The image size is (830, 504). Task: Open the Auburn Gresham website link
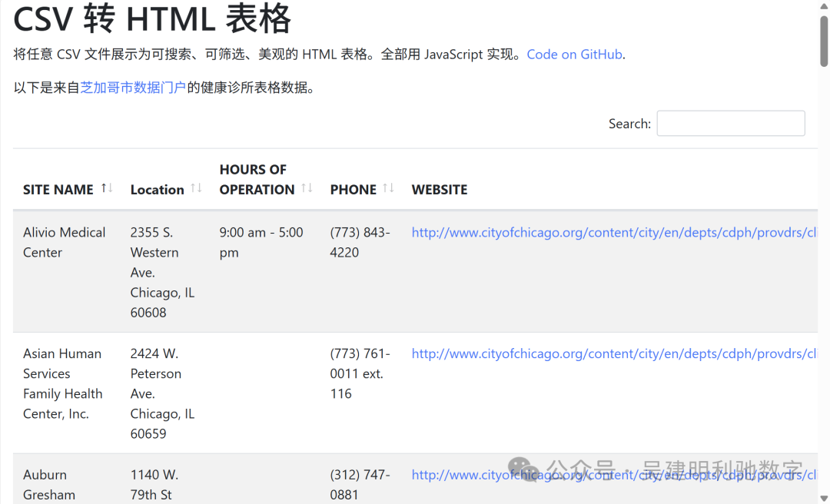point(615,475)
